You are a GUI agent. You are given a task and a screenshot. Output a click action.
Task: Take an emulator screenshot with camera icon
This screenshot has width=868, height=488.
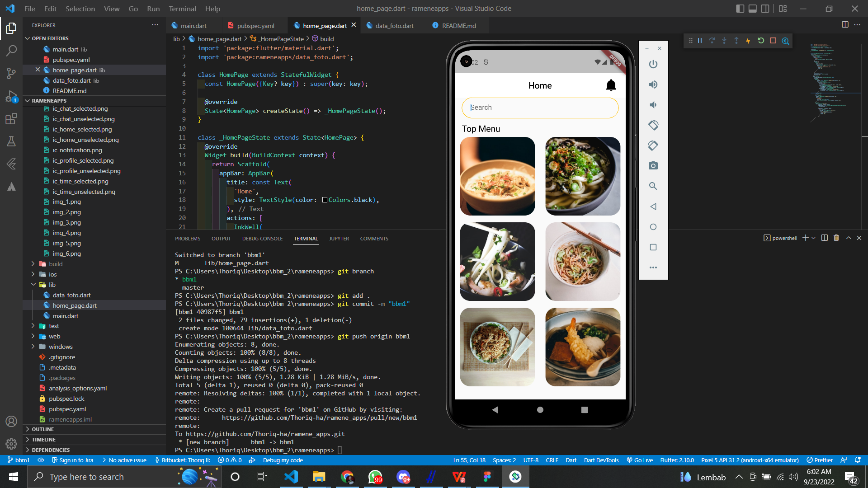(653, 166)
